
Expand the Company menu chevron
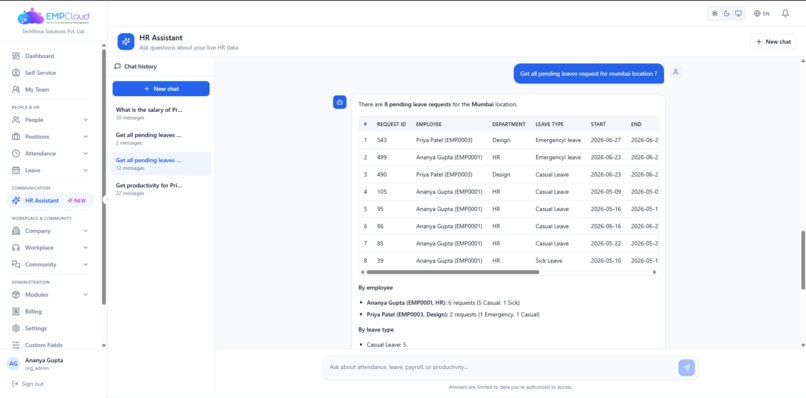pos(85,231)
